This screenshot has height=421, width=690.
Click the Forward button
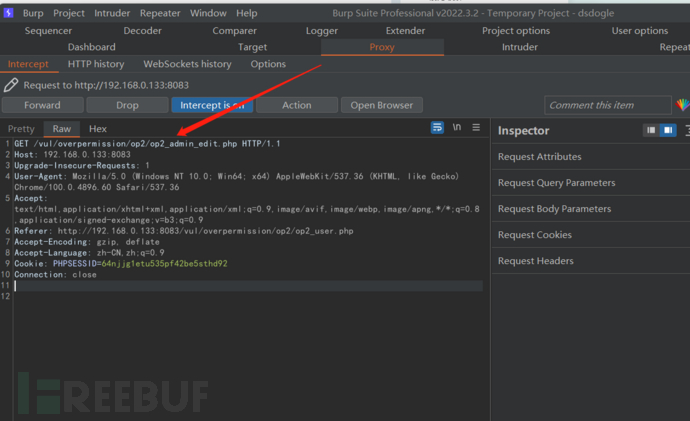pyautogui.click(x=42, y=105)
